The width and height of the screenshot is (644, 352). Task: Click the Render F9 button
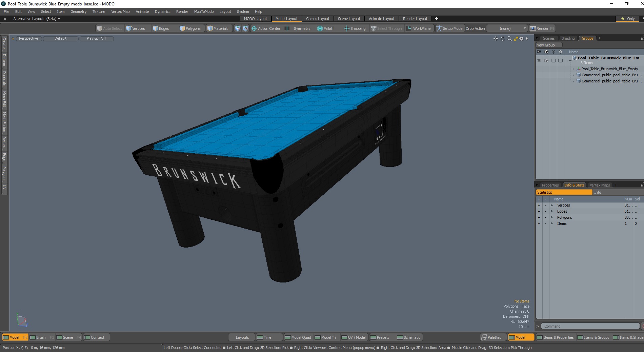pyautogui.click(x=542, y=28)
